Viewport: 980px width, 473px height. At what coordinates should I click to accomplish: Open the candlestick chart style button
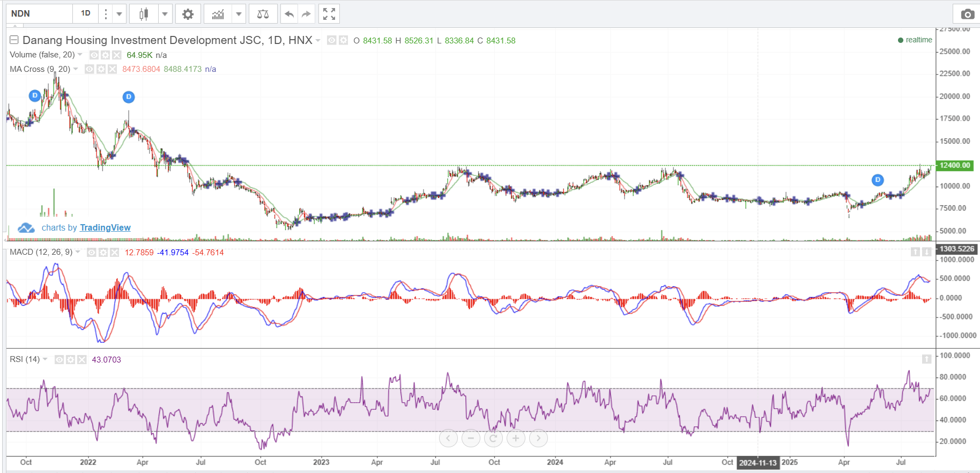tap(144, 14)
